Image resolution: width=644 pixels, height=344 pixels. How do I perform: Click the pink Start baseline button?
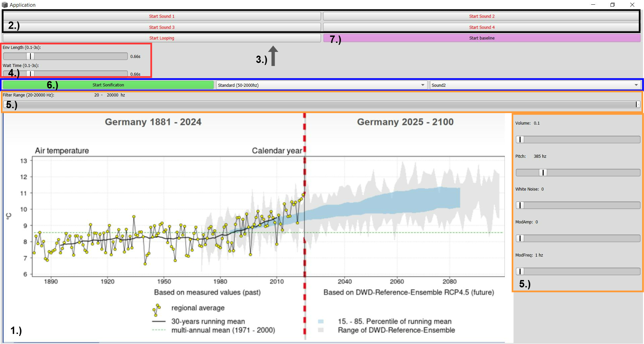(x=482, y=38)
